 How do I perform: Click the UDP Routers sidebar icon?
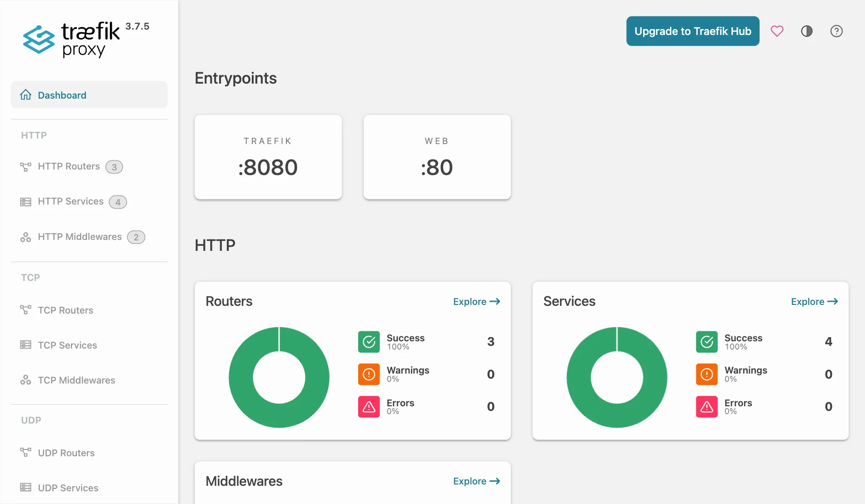click(26, 453)
